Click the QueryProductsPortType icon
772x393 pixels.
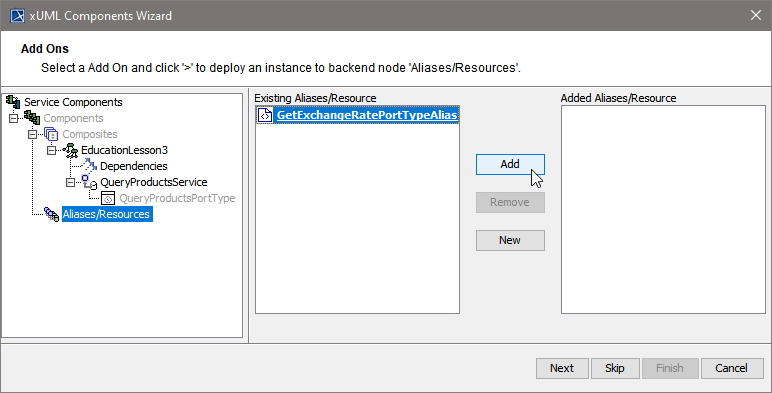click(108, 198)
